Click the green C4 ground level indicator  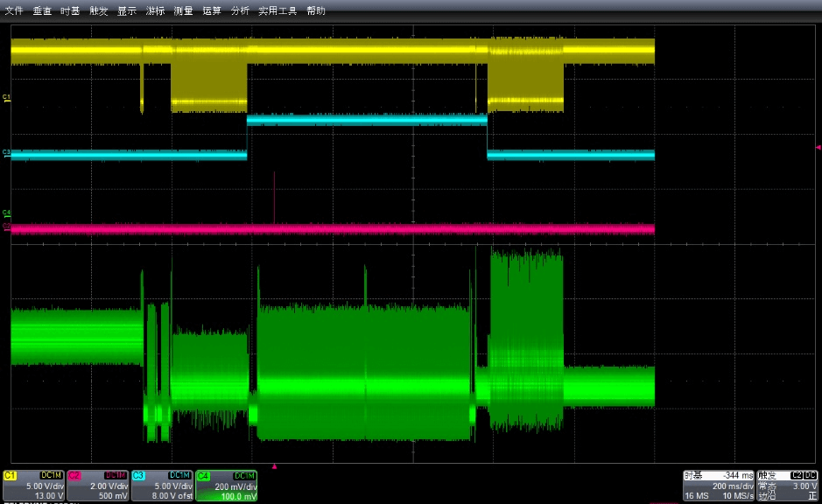(6, 213)
